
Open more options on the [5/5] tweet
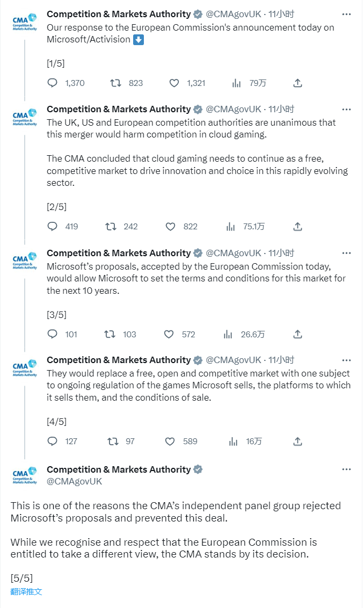click(346, 469)
